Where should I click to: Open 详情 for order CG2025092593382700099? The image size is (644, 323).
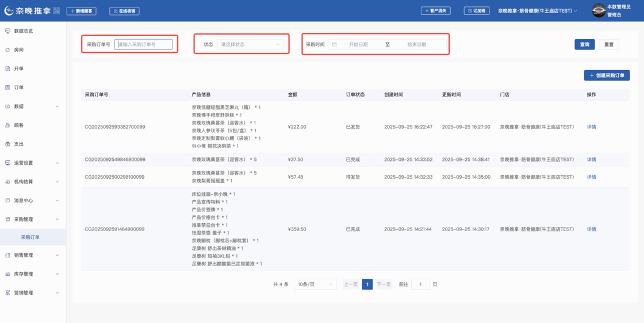[592, 127]
